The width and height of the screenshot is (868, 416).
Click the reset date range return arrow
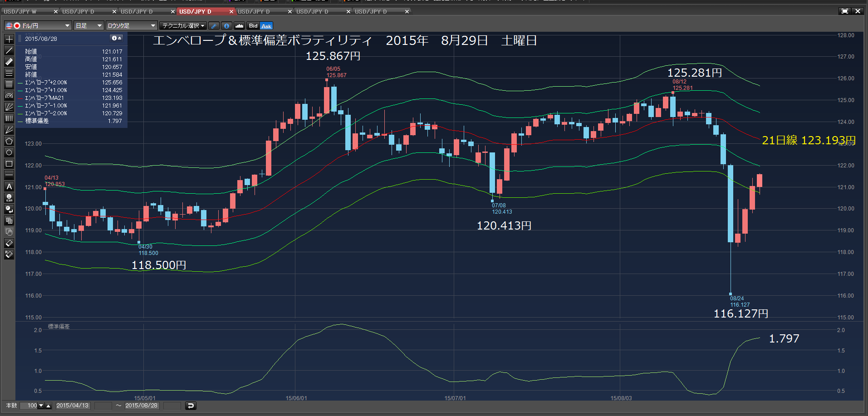coord(191,406)
